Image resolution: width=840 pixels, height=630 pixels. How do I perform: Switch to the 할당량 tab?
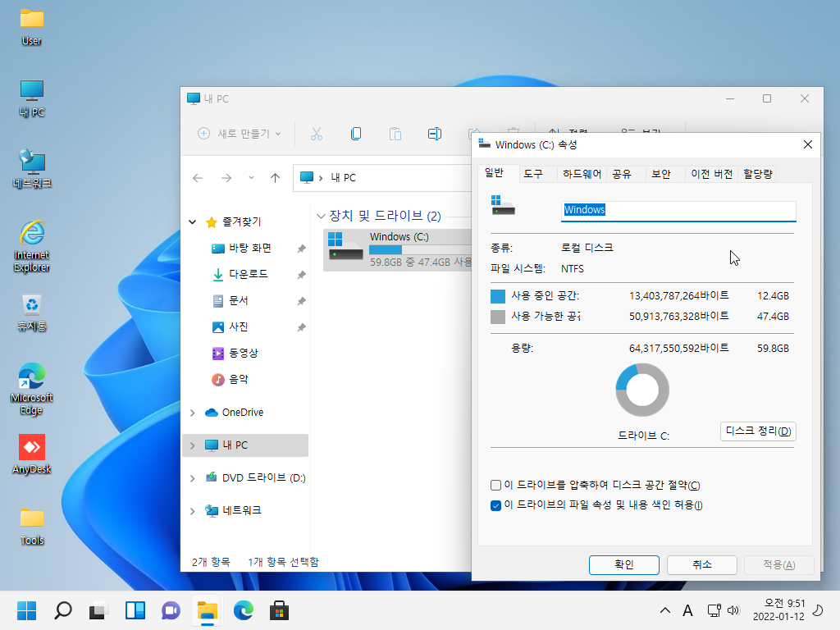757,174
